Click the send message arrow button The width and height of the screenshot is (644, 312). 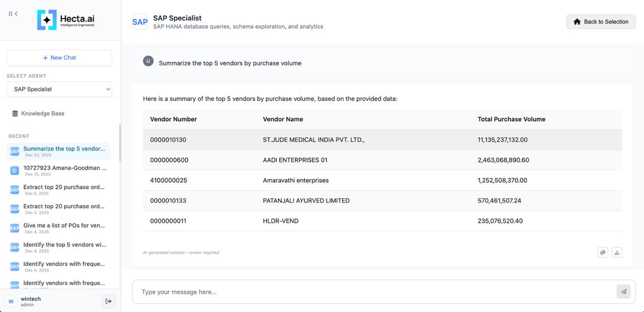coord(623,291)
